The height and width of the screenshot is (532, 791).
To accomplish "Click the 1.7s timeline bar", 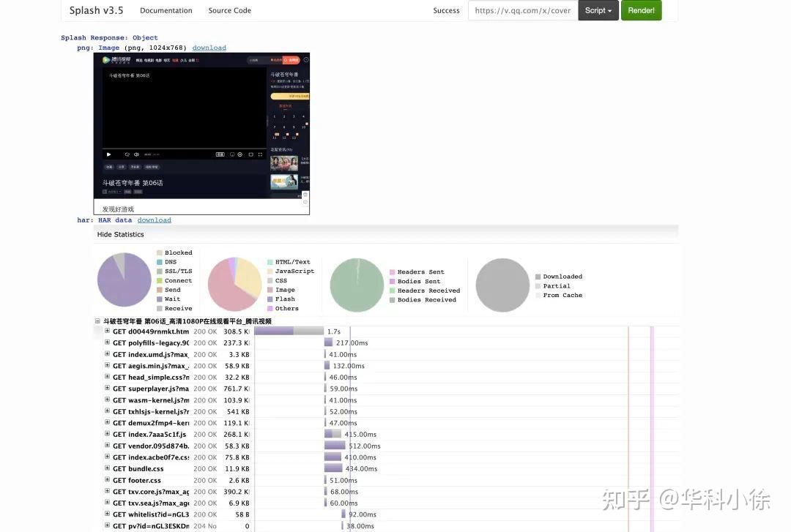I will pos(289,331).
